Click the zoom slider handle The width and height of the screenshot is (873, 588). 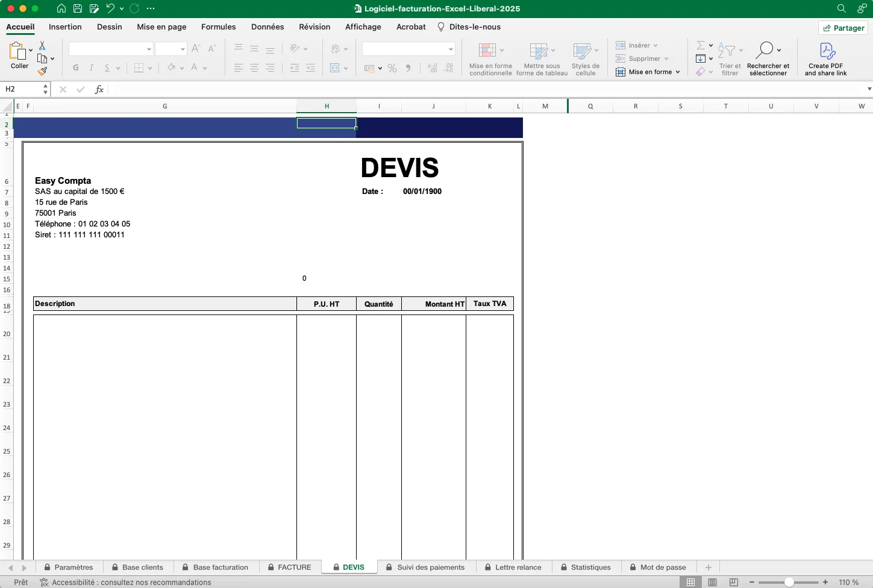point(789,583)
